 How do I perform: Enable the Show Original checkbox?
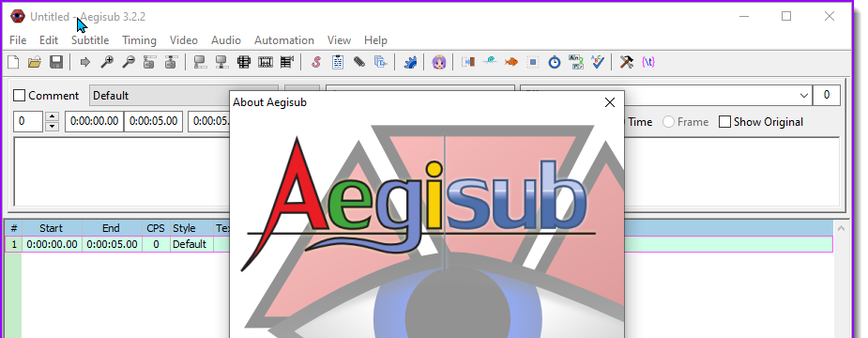pos(724,122)
